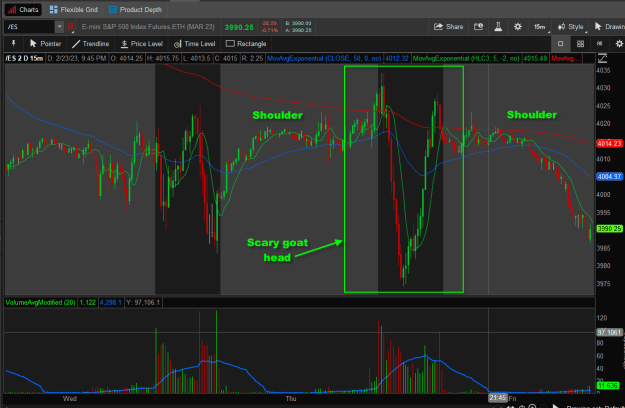
Task: Click the blue 4012.32 study value
Action: 397,59
